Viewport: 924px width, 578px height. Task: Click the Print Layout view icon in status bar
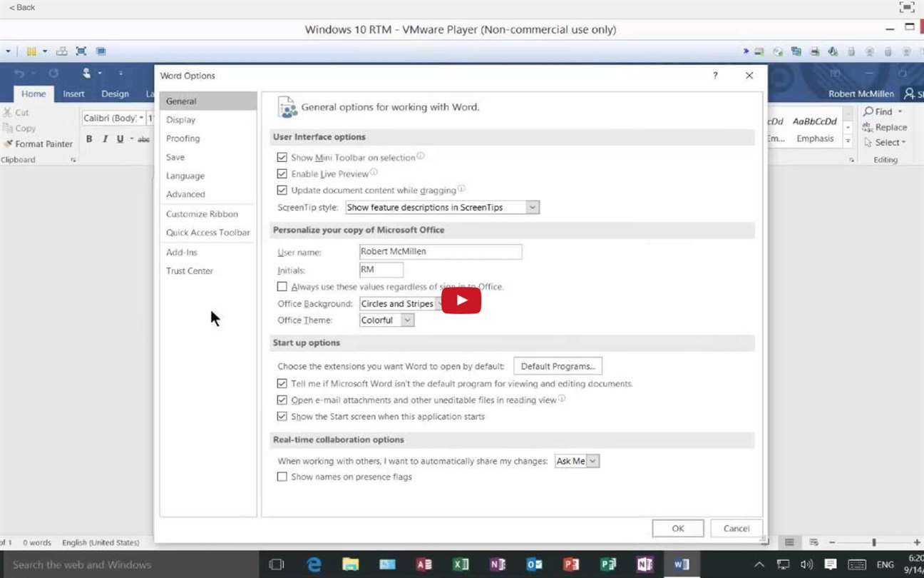point(789,543)
